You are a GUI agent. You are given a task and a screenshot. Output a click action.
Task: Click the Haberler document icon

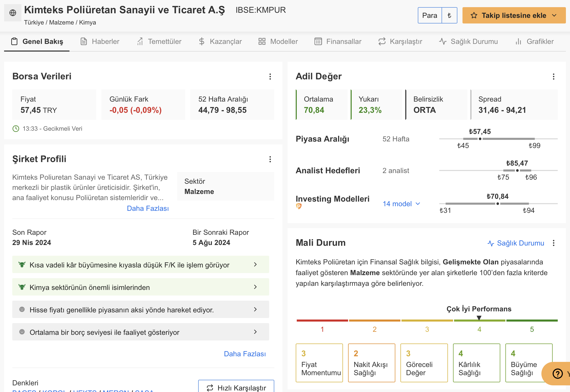click(x=84, y=41)
